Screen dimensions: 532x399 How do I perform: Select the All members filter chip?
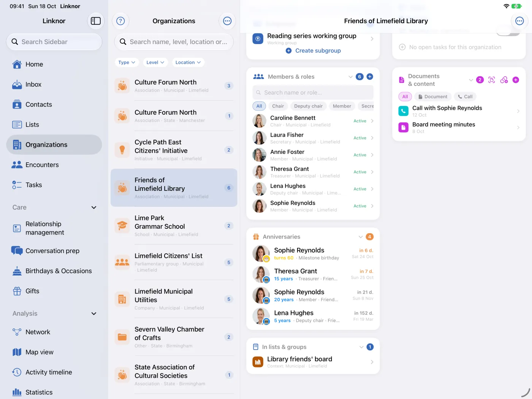(259, 106)
